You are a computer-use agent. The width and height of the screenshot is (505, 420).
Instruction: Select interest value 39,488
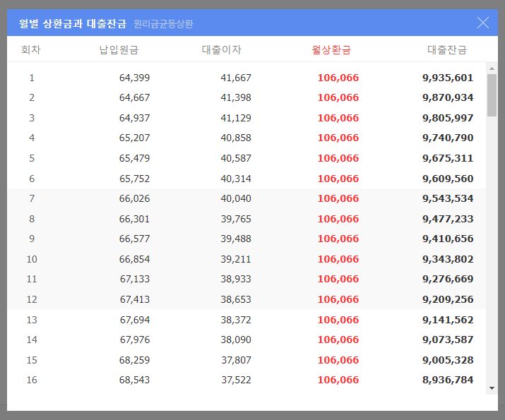pyautogui.click(x=236, y=239)
